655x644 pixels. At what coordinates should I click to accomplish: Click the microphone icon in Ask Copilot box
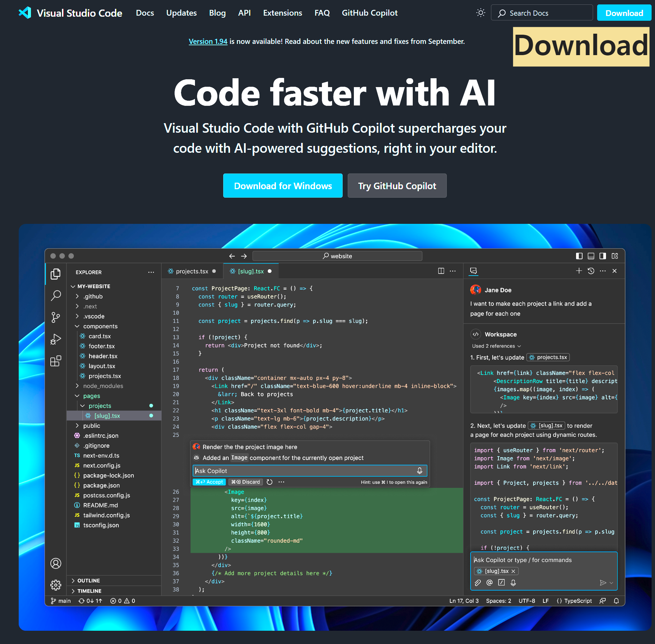(420, 470)
